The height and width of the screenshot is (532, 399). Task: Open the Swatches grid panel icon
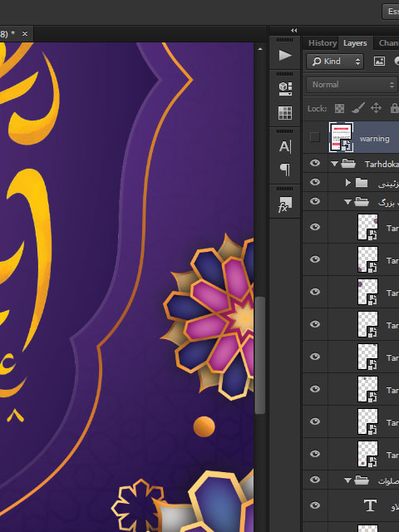[285, 113]
